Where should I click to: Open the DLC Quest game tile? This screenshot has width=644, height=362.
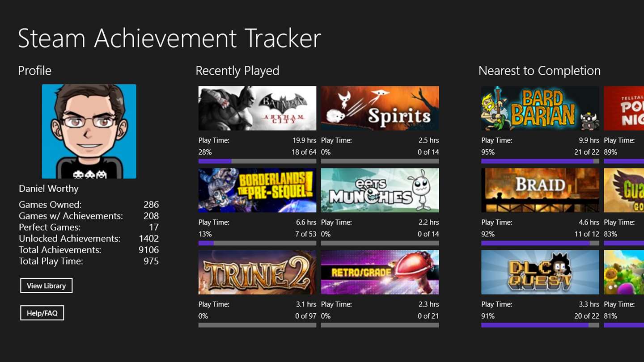[540, 272]
